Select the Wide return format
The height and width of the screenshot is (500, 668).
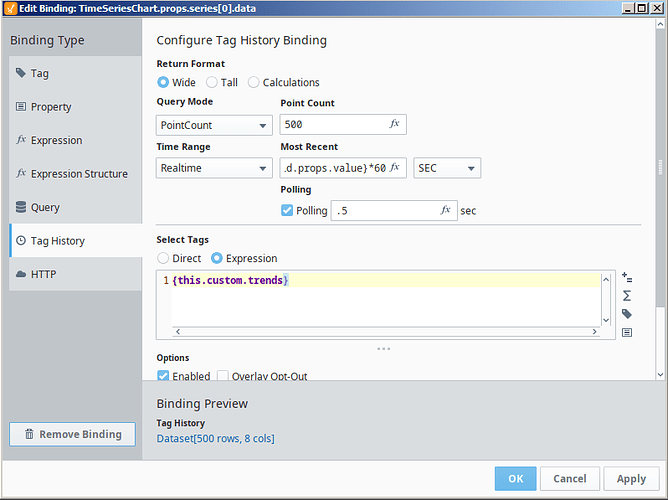[163, 82]
